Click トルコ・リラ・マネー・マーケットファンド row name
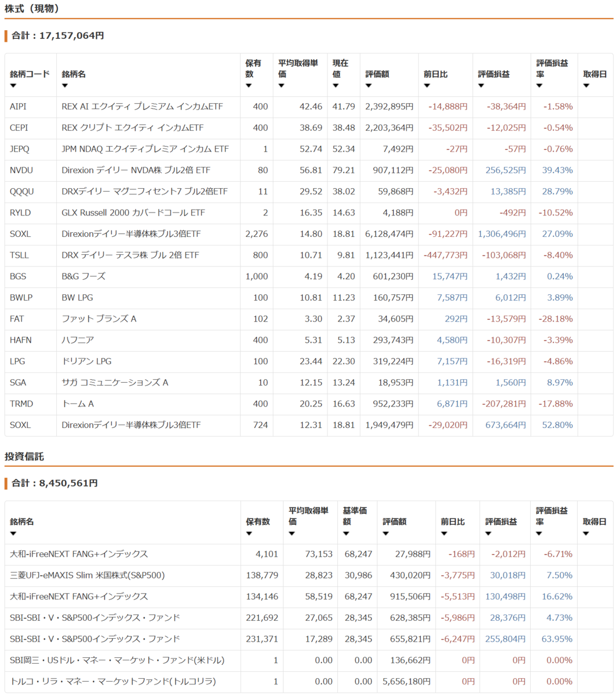Screen dimensions: 616x695 coord(114,681)
